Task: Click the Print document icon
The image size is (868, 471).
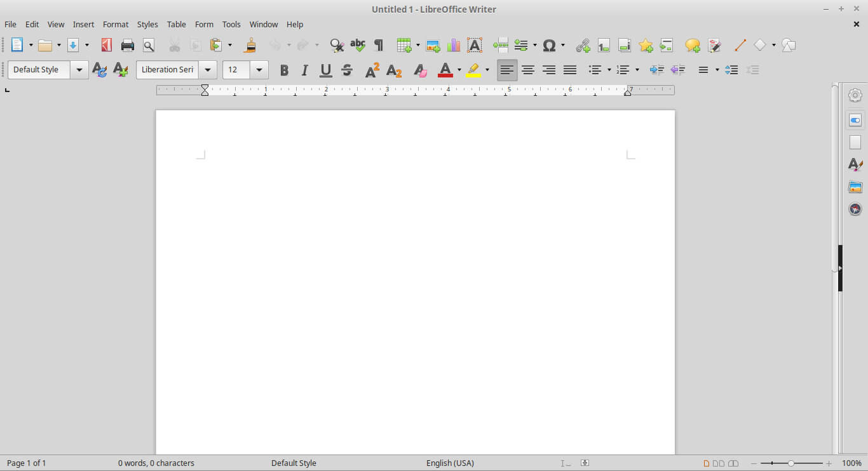Action: click(x=128, y=45)
